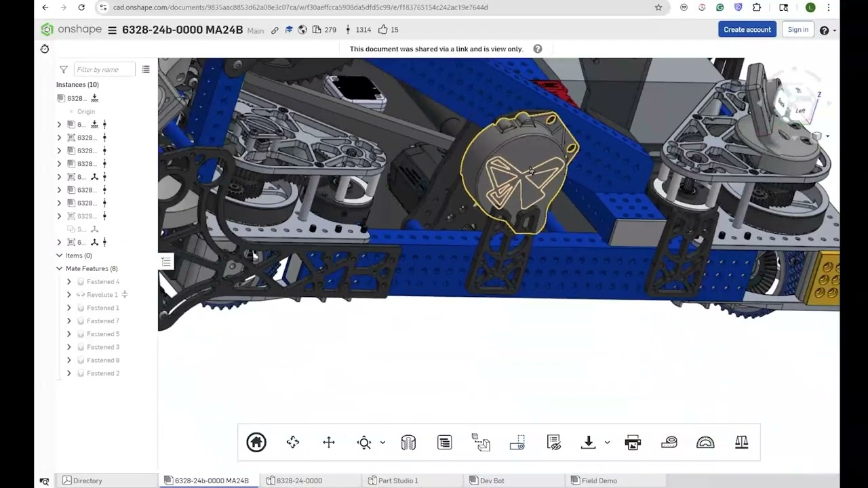Click the Main branch label
Screen dimensions: 868x488
pos(256,30)
